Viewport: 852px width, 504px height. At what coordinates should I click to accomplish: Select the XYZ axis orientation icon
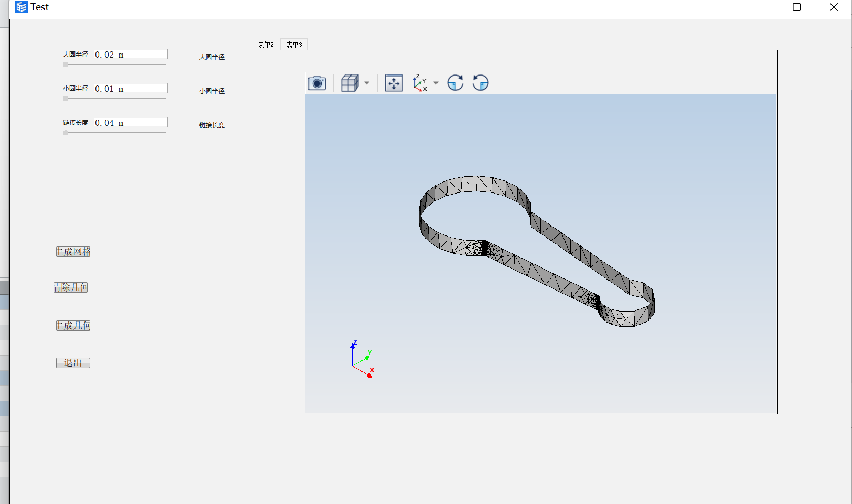pyautogui.click(x=420, y=83)
